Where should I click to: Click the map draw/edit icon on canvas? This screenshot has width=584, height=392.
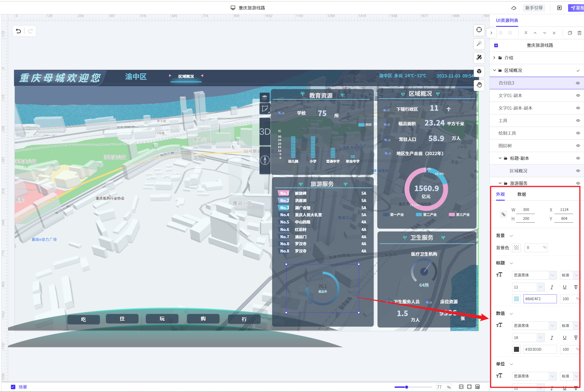point(265,109)
